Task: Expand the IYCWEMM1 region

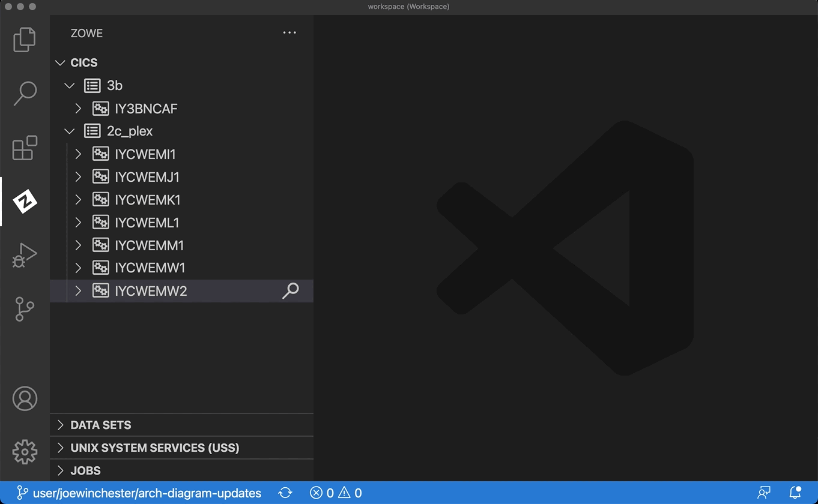Action: click(78, 245)
